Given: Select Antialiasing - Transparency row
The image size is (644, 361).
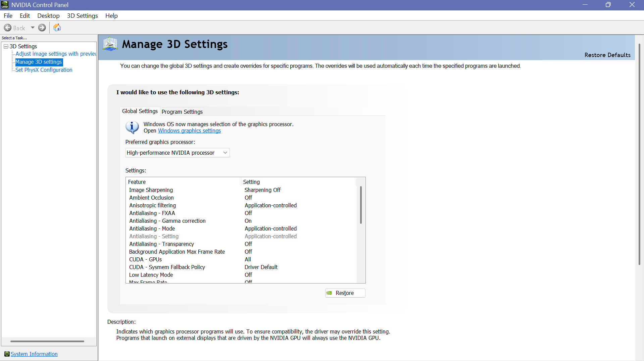Looking at the screenshot, I should point(242,244).
